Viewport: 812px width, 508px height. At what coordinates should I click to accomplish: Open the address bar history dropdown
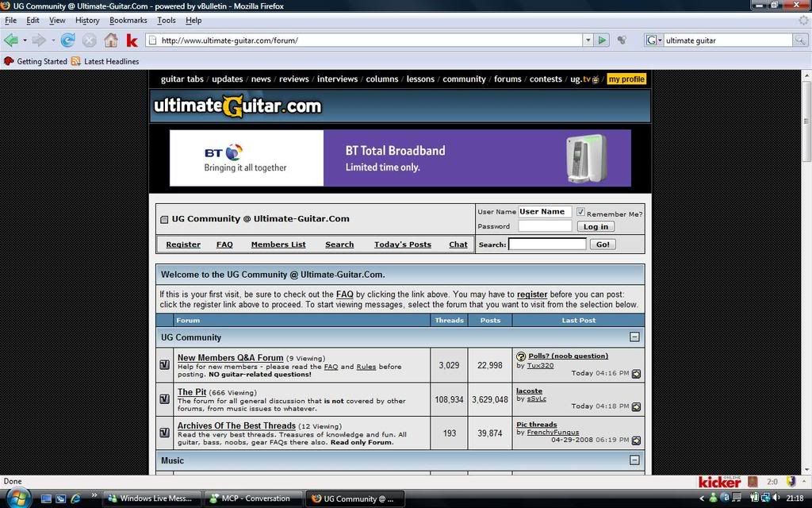pyautogui.click(x=588, y=40)
